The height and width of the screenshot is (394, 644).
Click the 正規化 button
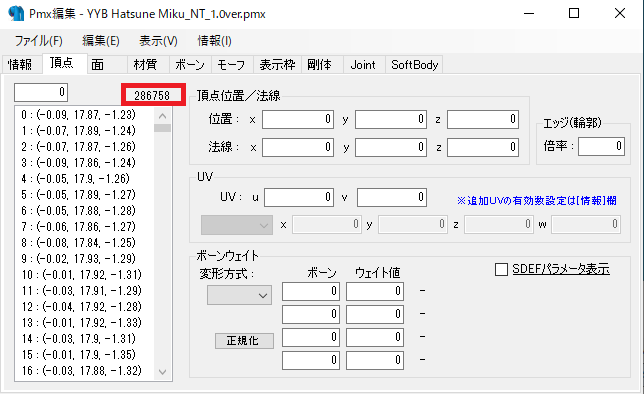pos(244,341)
